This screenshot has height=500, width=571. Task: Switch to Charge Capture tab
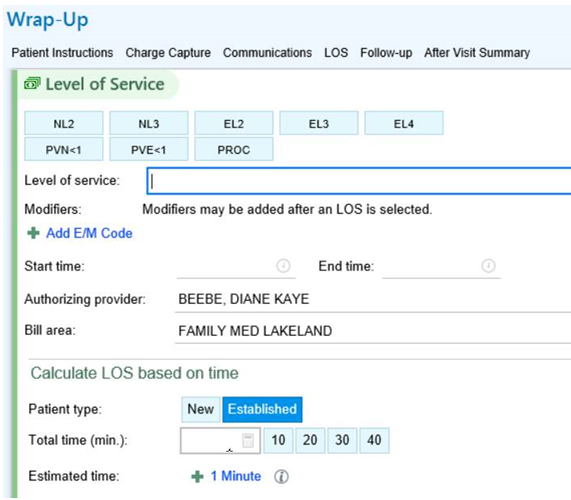click(x=168, y=53)
